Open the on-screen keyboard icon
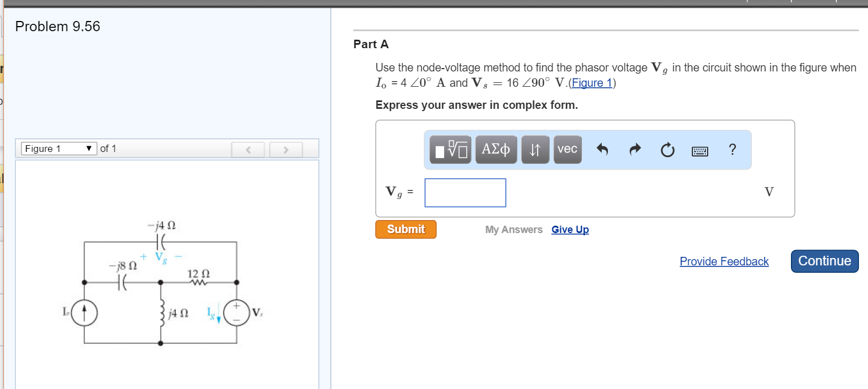This screenshot has width=868, height=389. tap(700, 150)
